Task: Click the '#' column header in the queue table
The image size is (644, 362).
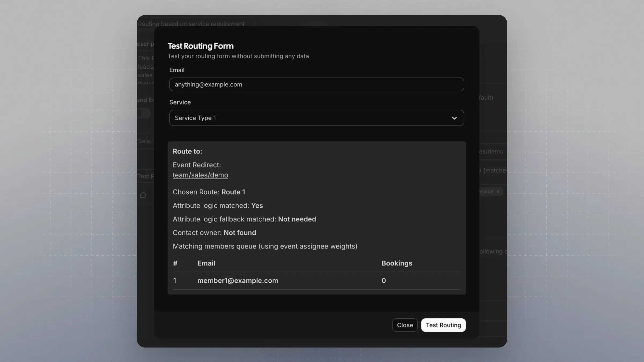Action: (x=175, y=263)
